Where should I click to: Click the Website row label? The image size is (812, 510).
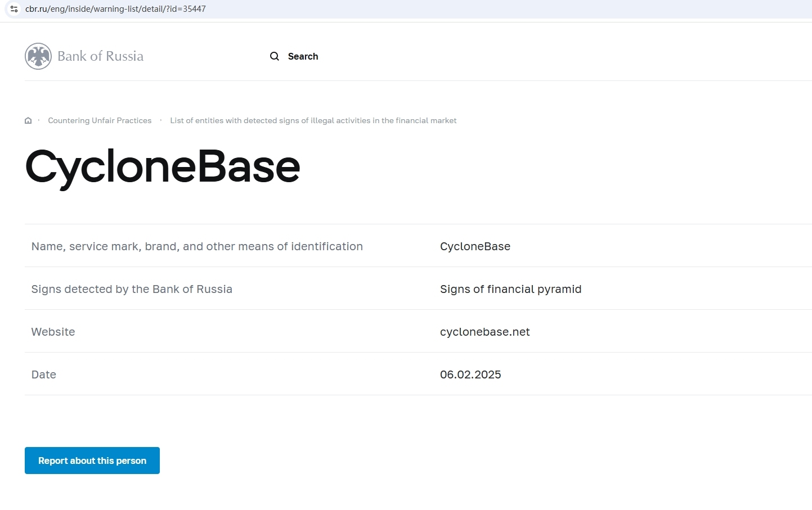[53, 332]
